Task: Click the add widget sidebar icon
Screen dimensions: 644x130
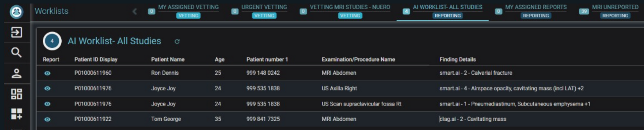Action: 16,114
